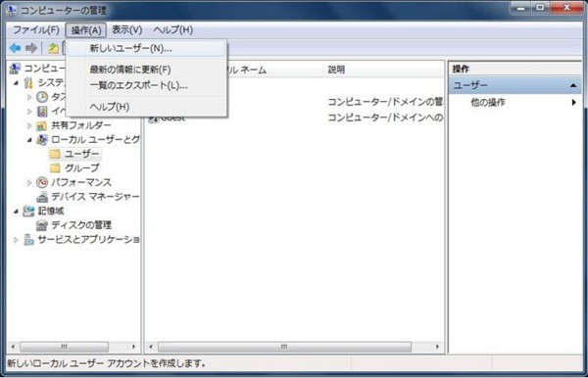Choose ヘルプ(H) in the dropdown menu
The image size is (588, 378).
[147, 107]
